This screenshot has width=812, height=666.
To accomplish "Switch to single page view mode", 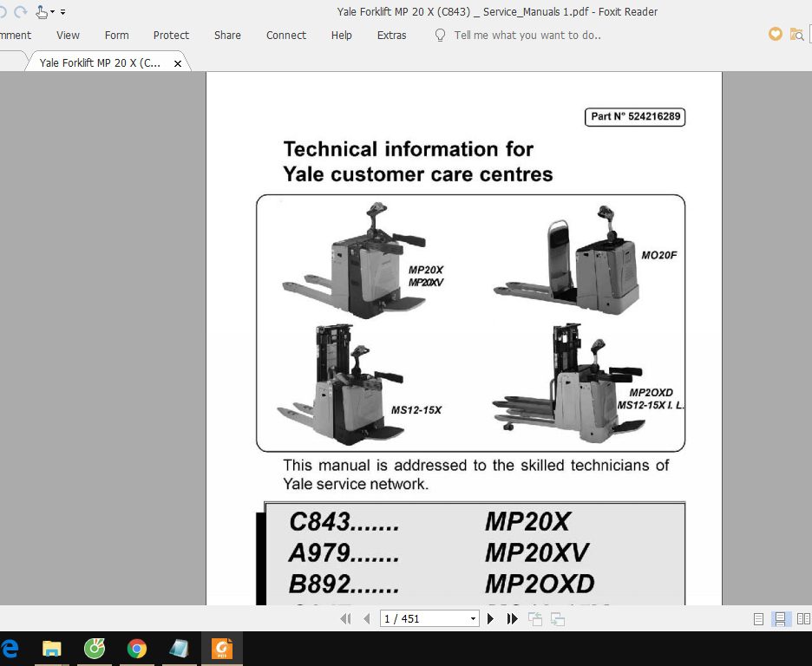I will (x=758, y=619).
